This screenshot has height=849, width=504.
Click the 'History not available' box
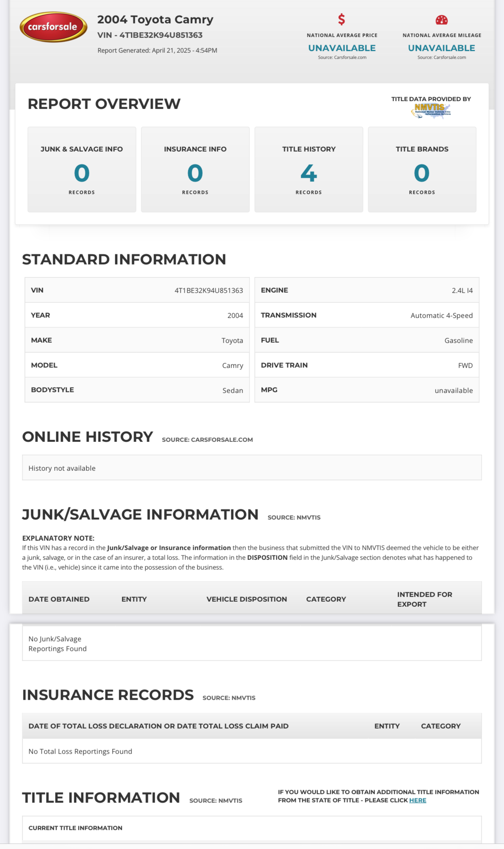pyautogui.click(x=252, y=468)
